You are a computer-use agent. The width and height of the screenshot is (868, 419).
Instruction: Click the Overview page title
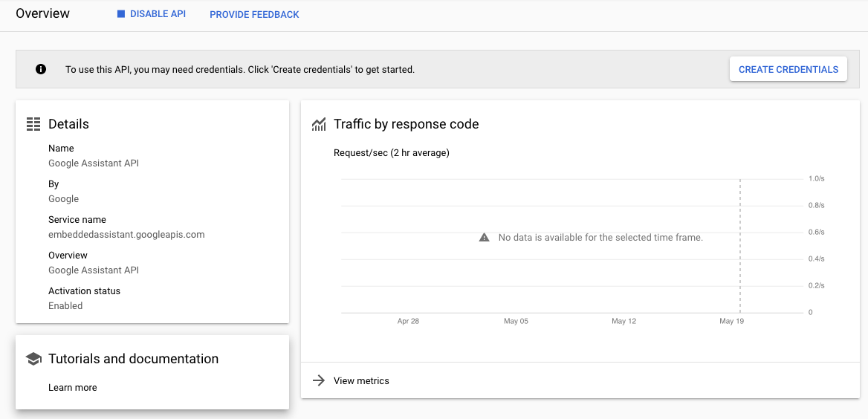[42, 13]
